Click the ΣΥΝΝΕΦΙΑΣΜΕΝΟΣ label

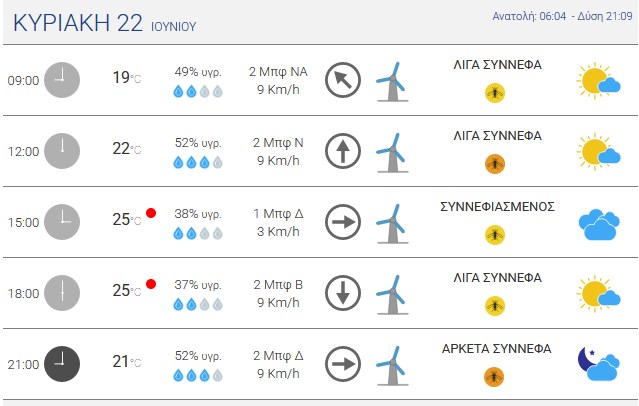[497, 207]
